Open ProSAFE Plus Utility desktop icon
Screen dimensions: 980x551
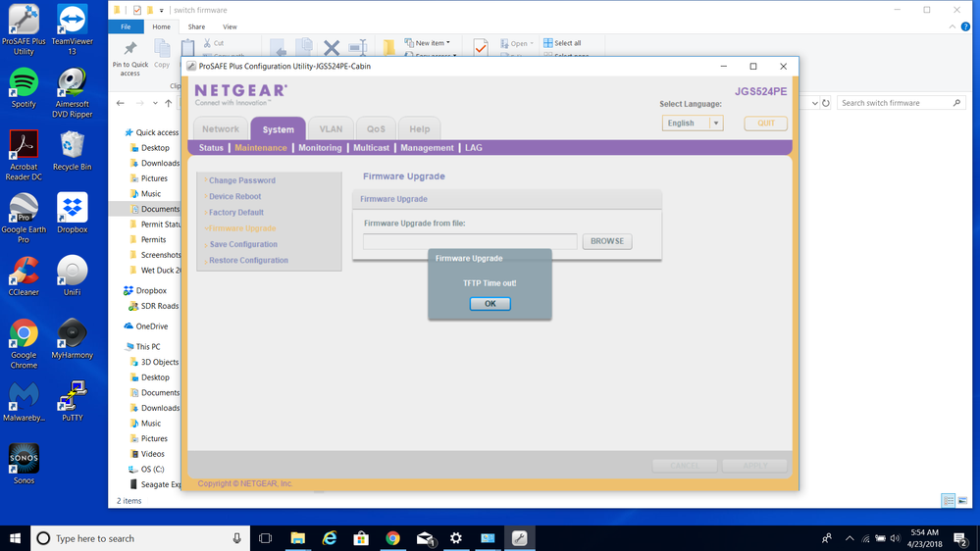[x=24, y=29]
